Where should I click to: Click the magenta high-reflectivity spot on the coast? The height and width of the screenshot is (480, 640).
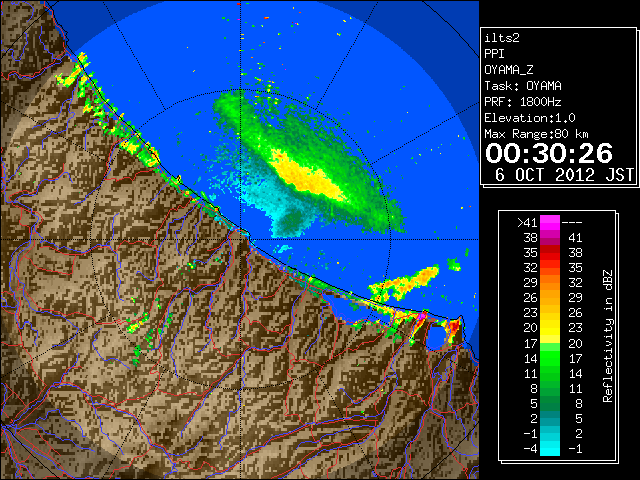coord(422,316)
